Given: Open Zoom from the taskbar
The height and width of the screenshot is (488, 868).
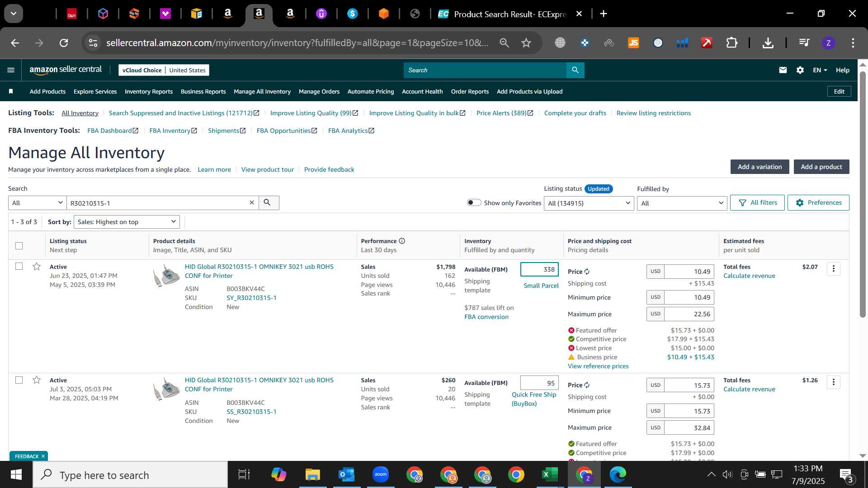Looking at the screenshot, I should click(x=381, y=474).
